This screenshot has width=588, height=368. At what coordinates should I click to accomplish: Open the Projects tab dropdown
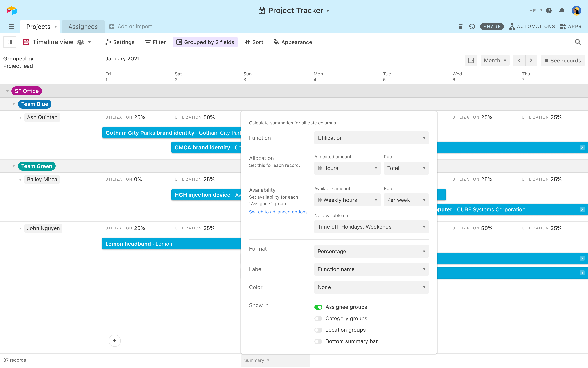[55, 27]
